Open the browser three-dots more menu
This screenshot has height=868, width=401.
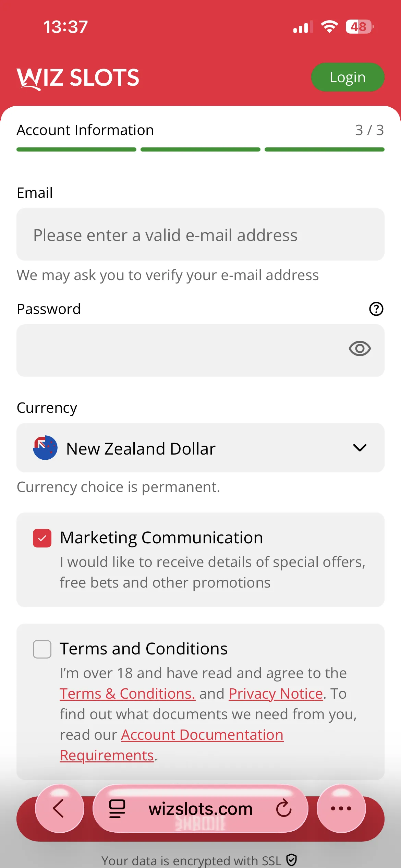[x=341, y=808]
